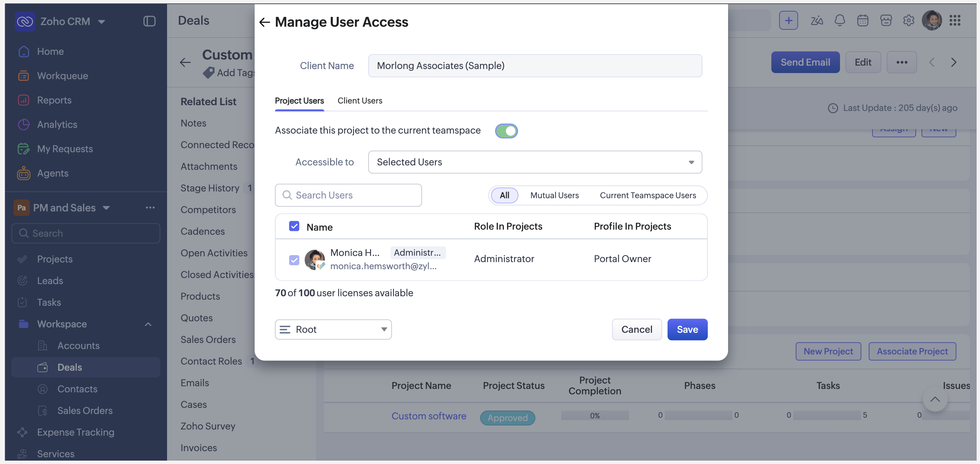Image resolution: width=980 pixels, height=464 pixels.
Task: Click the Project Completion 0% progress bar
Action: [595, 415]
